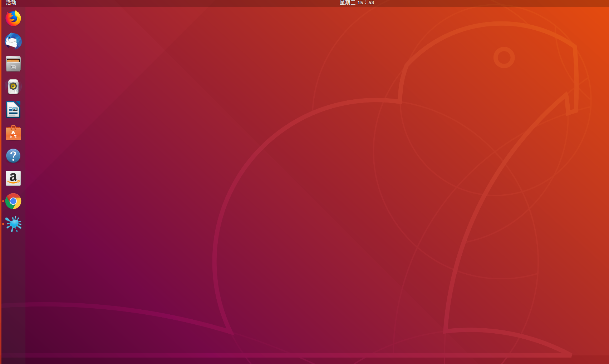609x364 pixels.
Task: Click the clock to open the calendar popup
Action: point(356,3)
